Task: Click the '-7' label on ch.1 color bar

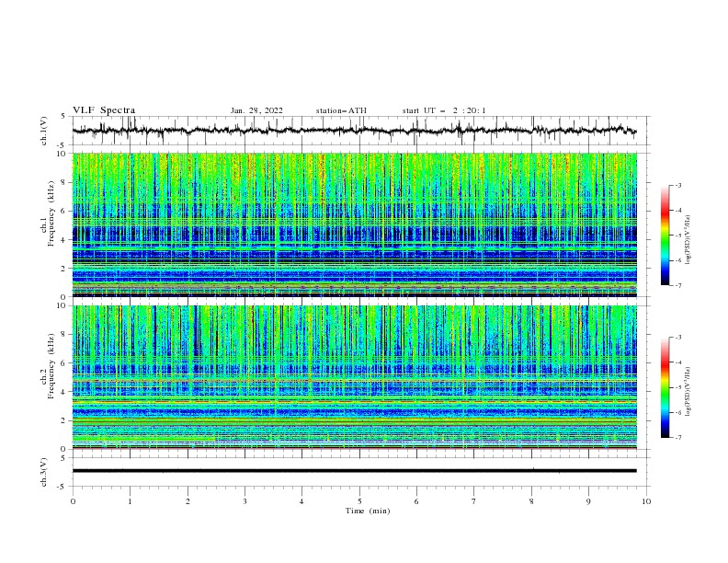Action: pyautogui.click(x=678, y=285)
